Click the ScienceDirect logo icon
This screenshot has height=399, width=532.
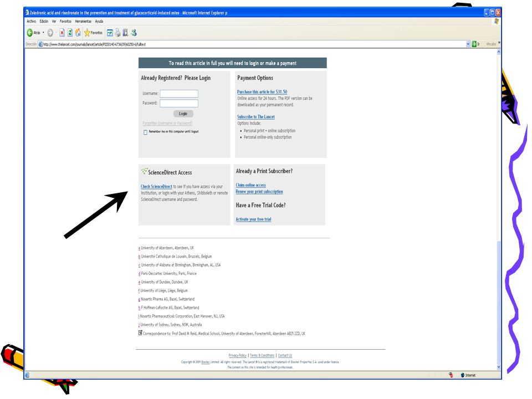click(144, 171)
